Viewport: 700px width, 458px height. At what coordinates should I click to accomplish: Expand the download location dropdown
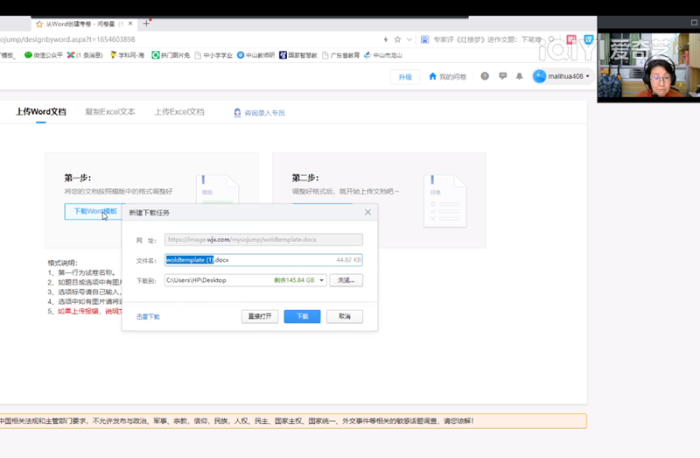(322, 280)
